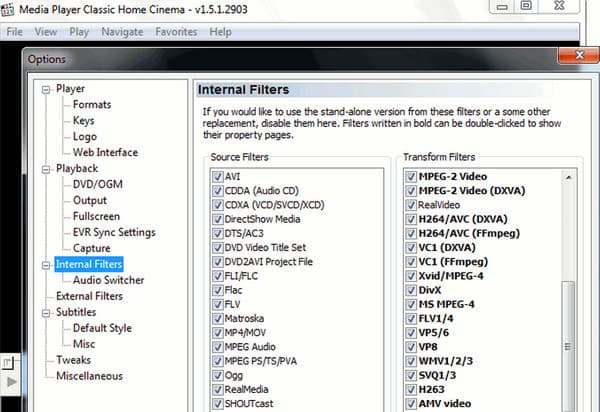Select Formats in the options tree
Screen dimensions: 600x412
pos(92,105)
